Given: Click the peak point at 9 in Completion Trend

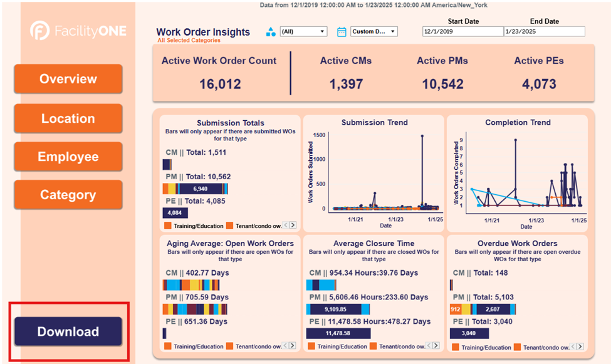Looking at the screenshot, I should [516, 140].
